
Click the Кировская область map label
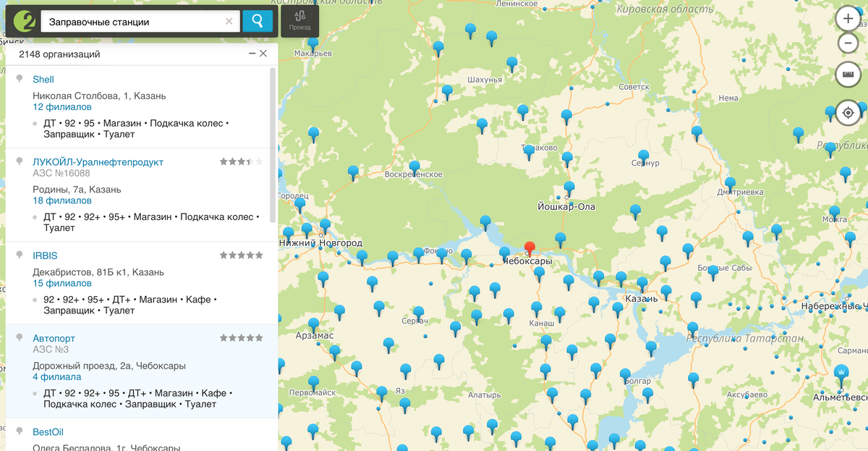click(x=665, y=9)
